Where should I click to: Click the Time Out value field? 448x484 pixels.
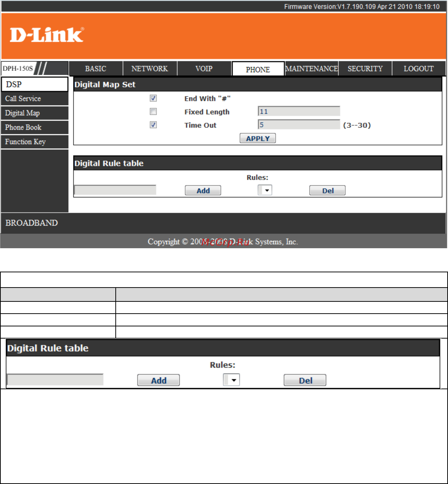(299, 124)
